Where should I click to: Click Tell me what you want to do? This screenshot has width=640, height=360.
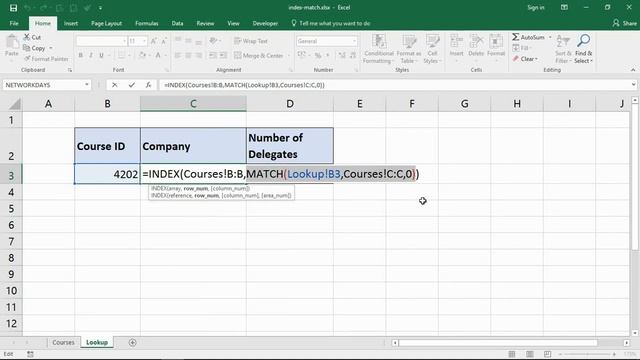[331, 23]
